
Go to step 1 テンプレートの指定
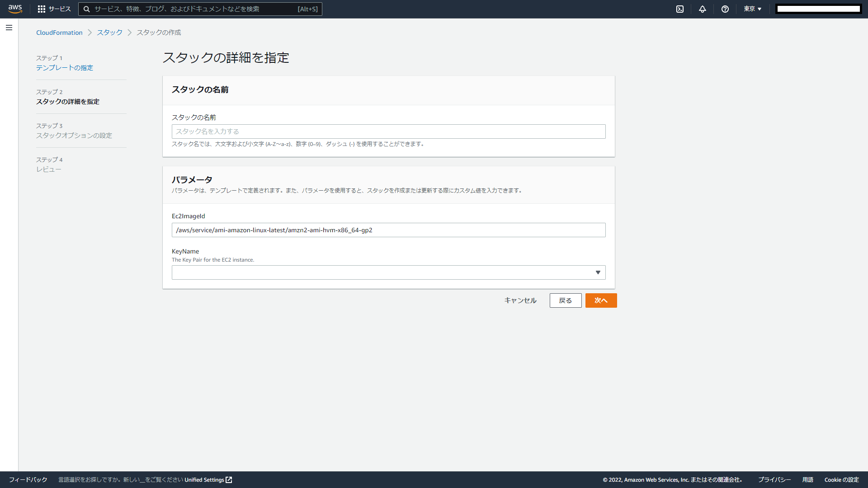[x=65, y=68]
